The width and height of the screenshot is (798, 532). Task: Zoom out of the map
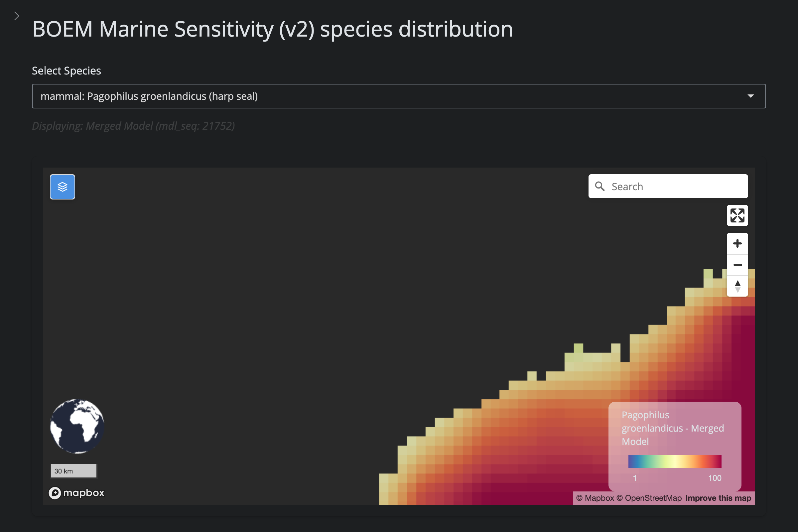737,265
